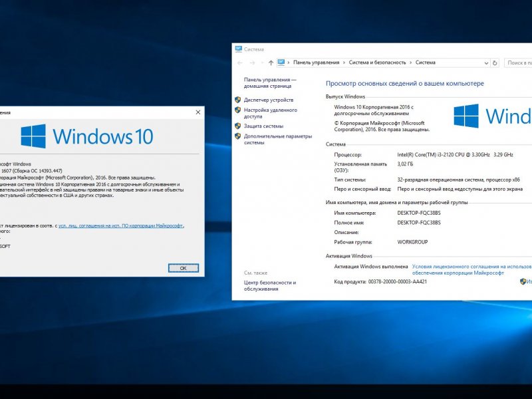Click the shield icon beside 'Дополнительные параметры системы'

(238, 136)
